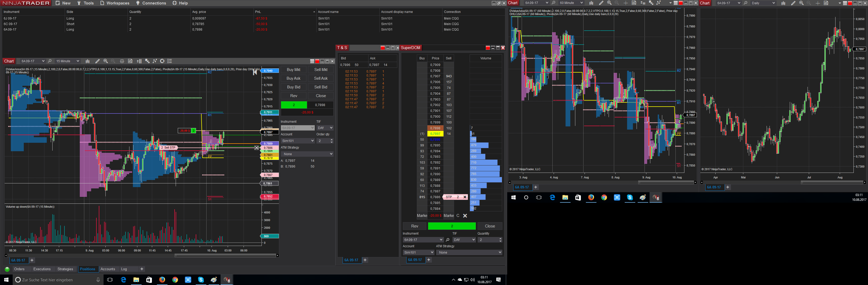Image resolution: width=868 pixels, height=285 pixels.
Task: Click the Rev button in SuperDOM
Action: (x=414, y=226)
